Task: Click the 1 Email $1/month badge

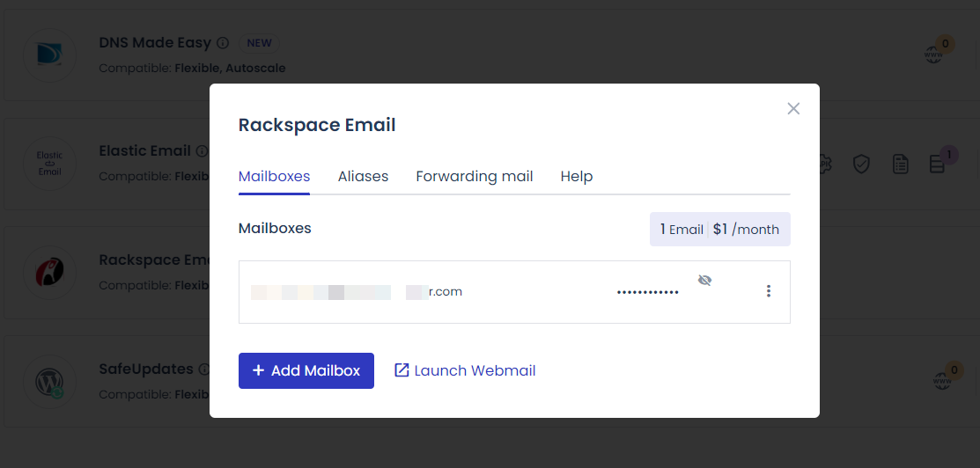Action: coord(720,230)
